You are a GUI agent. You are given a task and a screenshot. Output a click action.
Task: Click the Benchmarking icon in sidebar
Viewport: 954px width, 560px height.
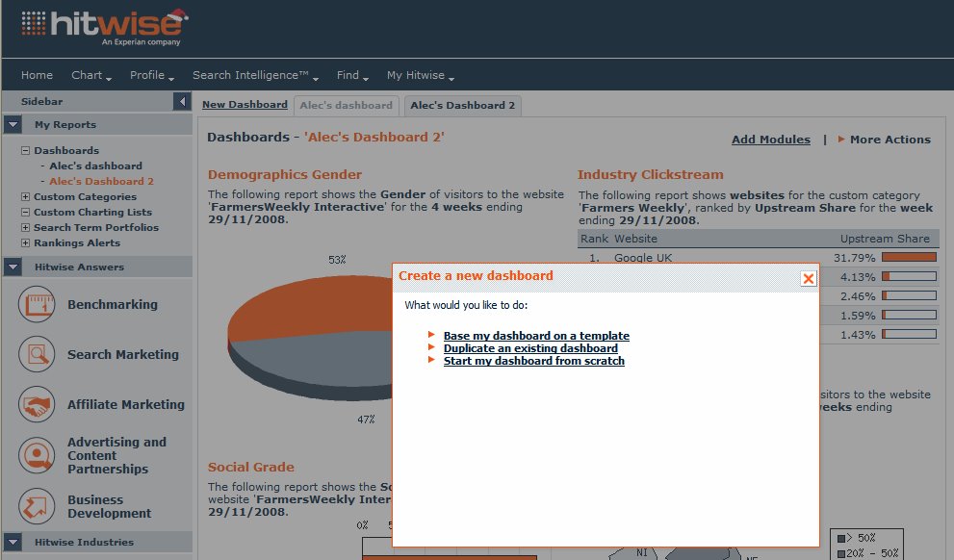37,305
